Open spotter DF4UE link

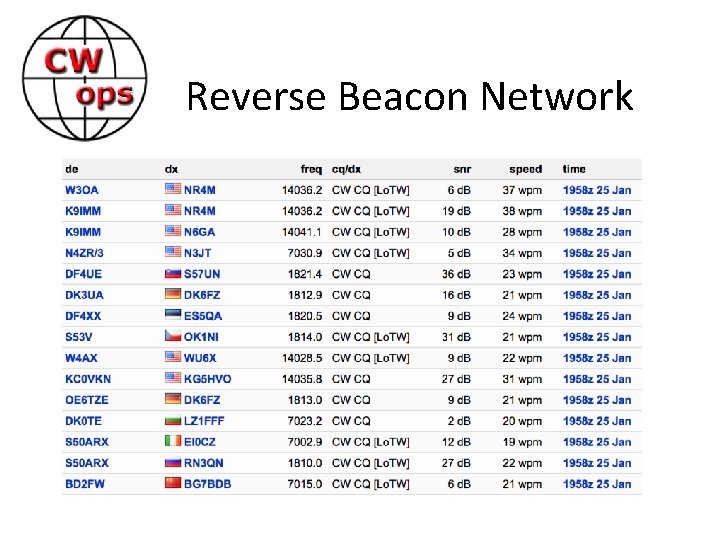pyautogui.click(x=84, y=274)
